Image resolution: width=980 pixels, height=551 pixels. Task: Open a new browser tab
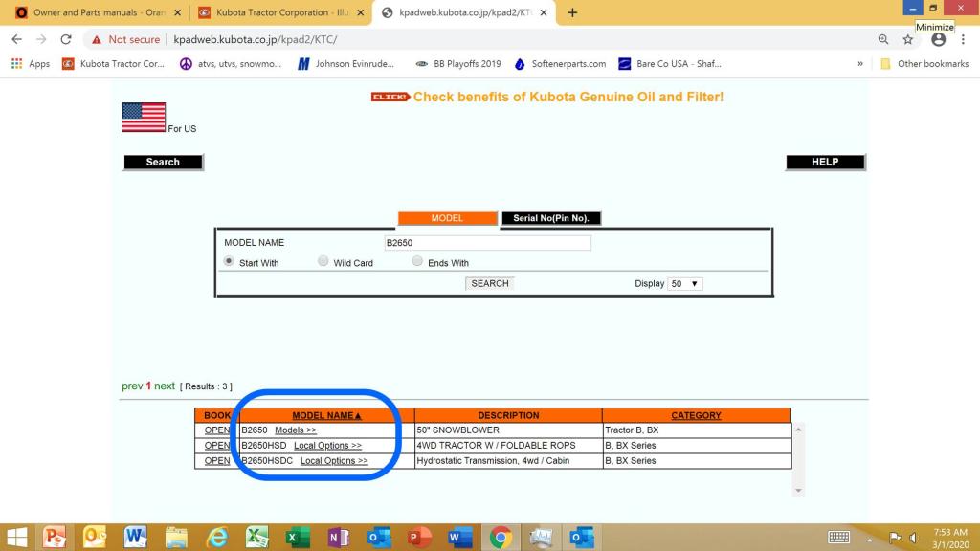pyautogui.click(x=572, y=12)
